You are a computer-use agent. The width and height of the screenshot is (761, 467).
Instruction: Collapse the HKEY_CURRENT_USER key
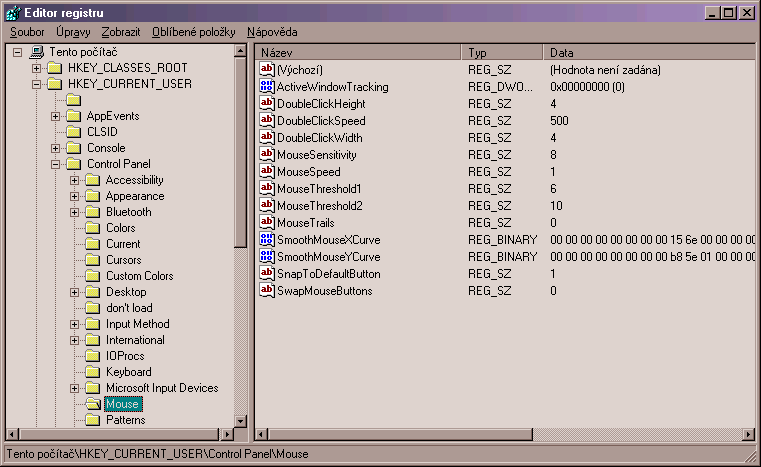tap(36, 84)
